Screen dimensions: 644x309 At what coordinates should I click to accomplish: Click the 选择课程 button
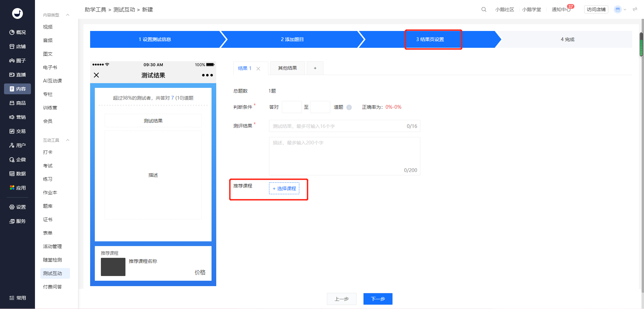284,188
